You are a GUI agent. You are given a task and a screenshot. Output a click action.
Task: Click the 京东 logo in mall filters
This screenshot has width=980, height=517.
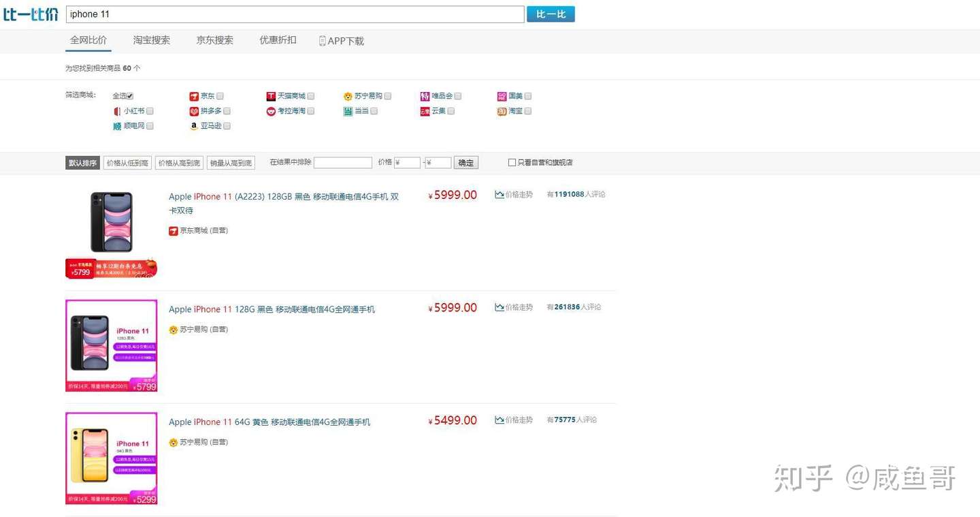pos(194,97)
